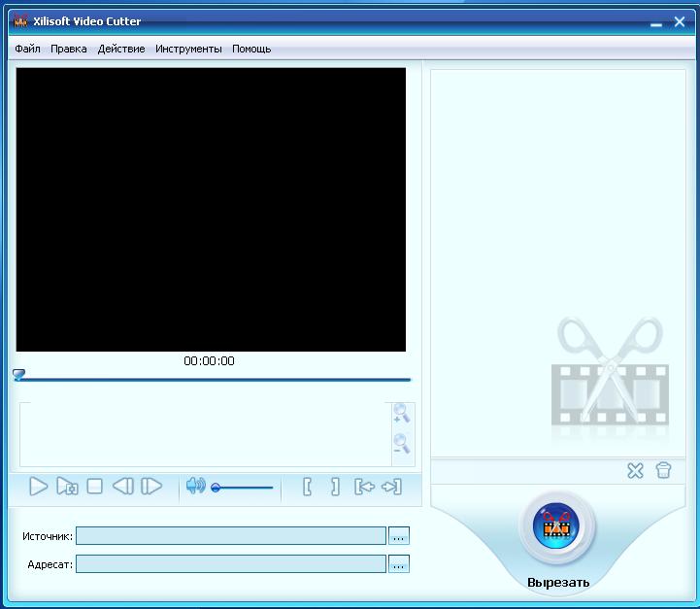
Task: Step back one frame
Action: coord(123,487)
